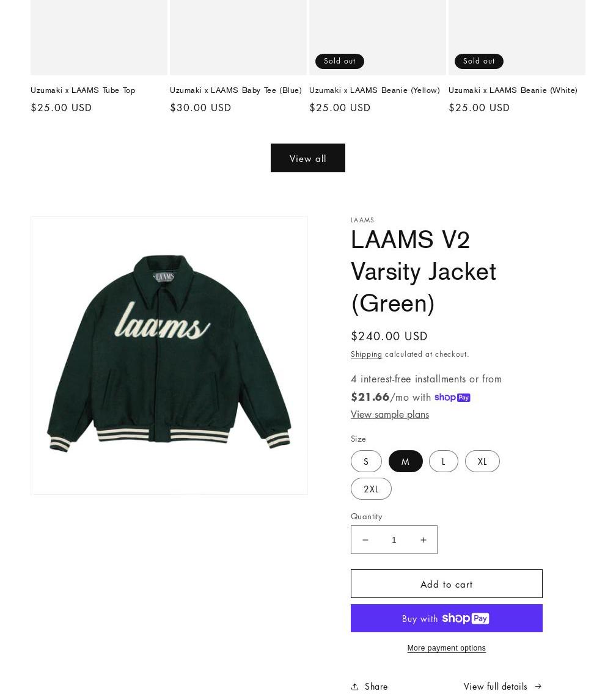Screen dimensions: 616x697
Task: Open the Shipping policy link
Action: [366, 354]
